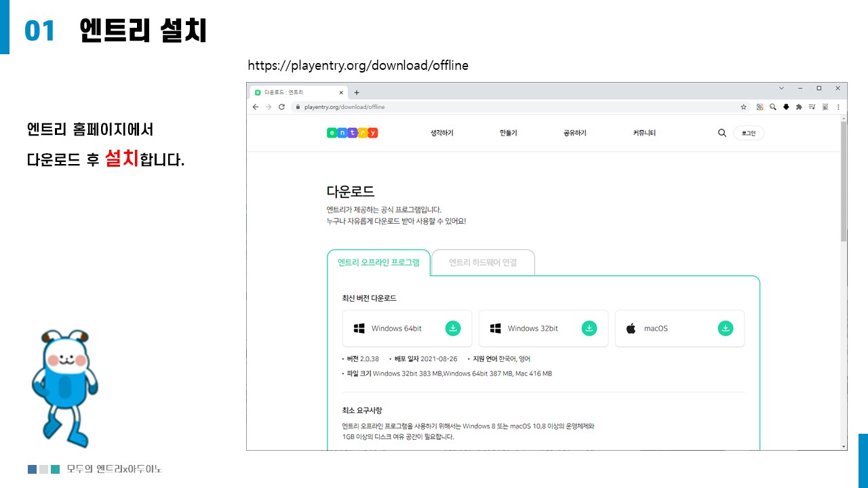Open a new browser tab with plus

[357, 92]
